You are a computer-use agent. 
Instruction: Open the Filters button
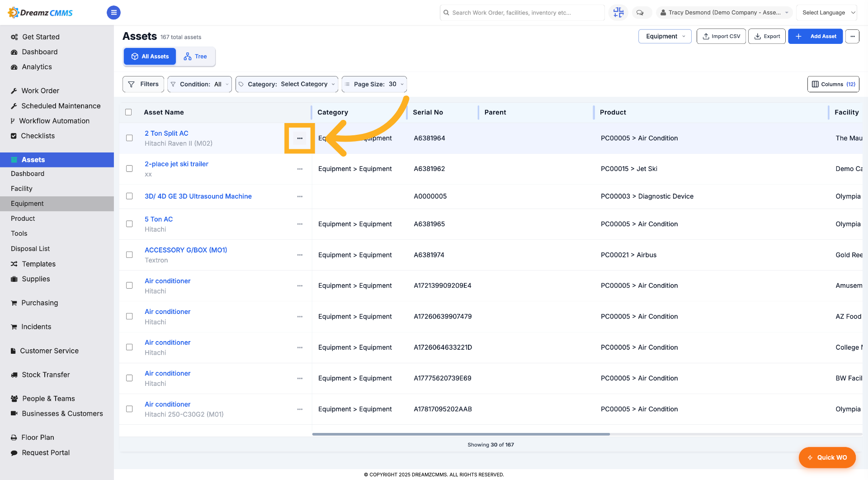[x=143, y=84]
